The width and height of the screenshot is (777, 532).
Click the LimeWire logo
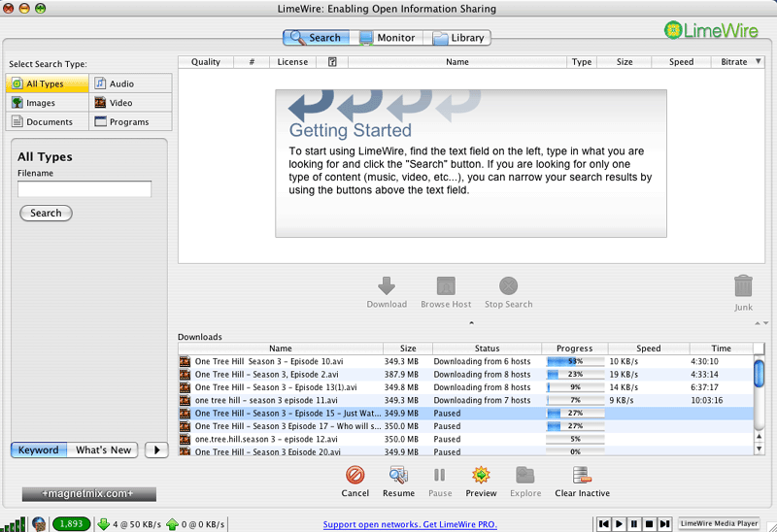(711, 31)
